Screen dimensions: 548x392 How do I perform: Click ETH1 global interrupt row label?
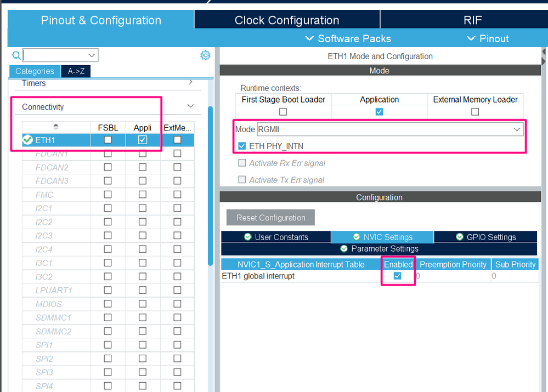pyautogui.click(x=258, y=276)
